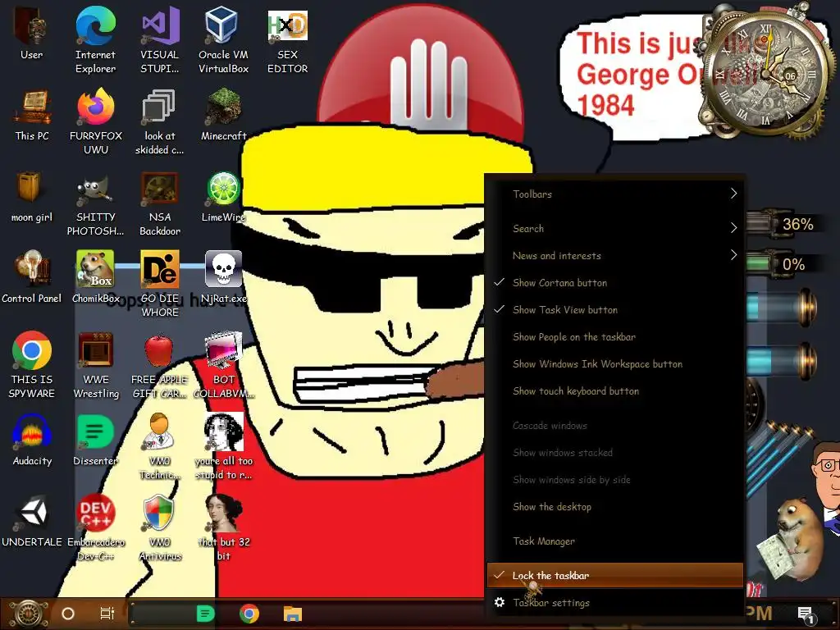This screenshot has width=840, height=630.
Task: Launch Oracle VM VirtualBox
Action: tap(223, 40)
